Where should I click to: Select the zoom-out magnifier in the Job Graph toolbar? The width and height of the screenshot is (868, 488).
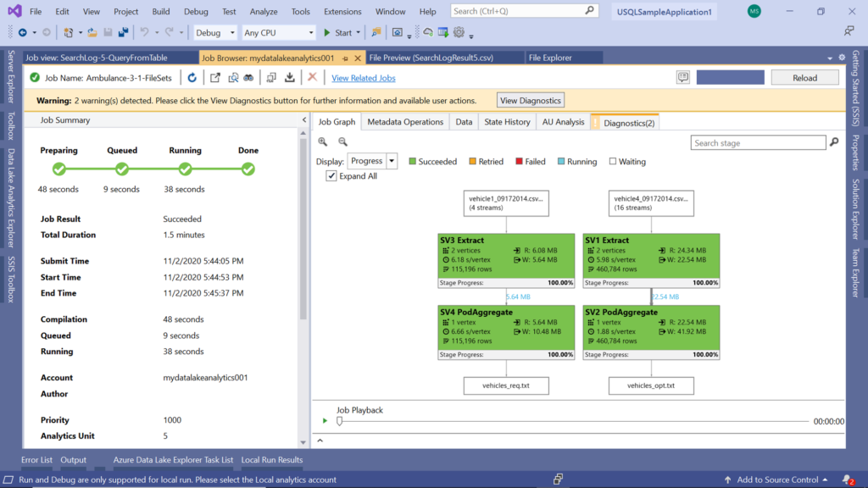coord(342,141)
